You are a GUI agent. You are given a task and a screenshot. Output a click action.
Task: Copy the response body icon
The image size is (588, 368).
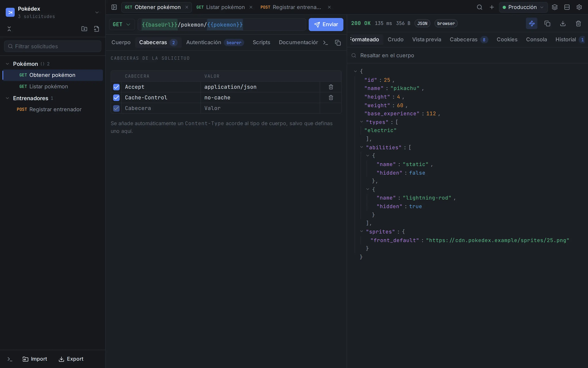point(547,23)
